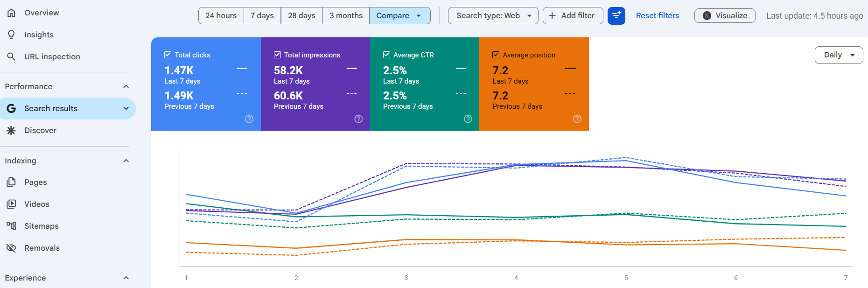This screenshot has width=868, height=288.
Task: Select the 7 days date range
Action: coord(262,16)
